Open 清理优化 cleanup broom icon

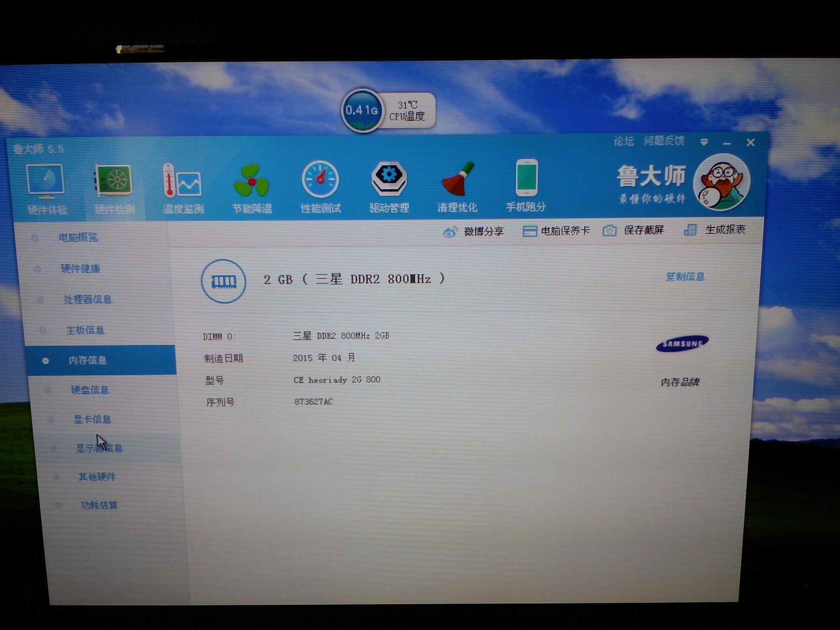pyautogui.click(x=457, y=186)
